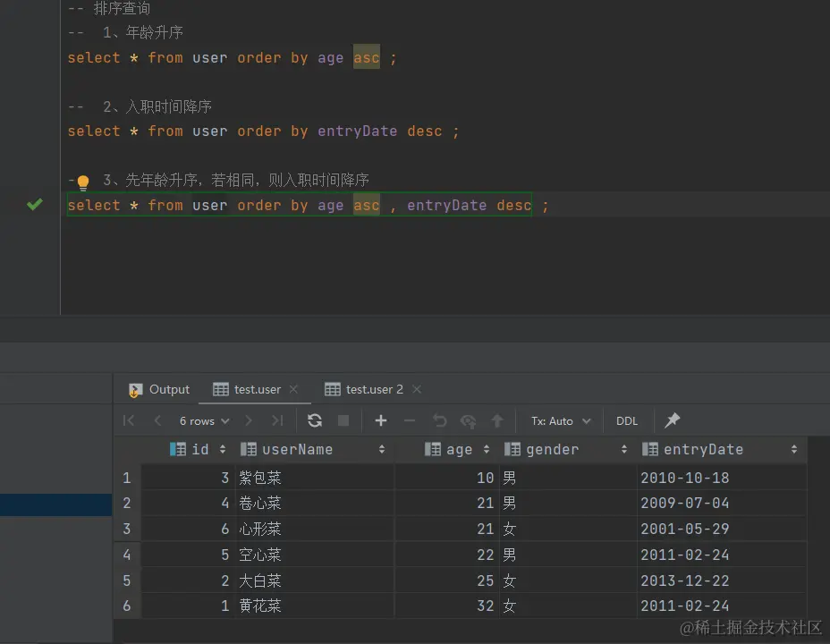Click the age cell with value 10
This screenshot has height=644, width=830.
coord(447,478)
